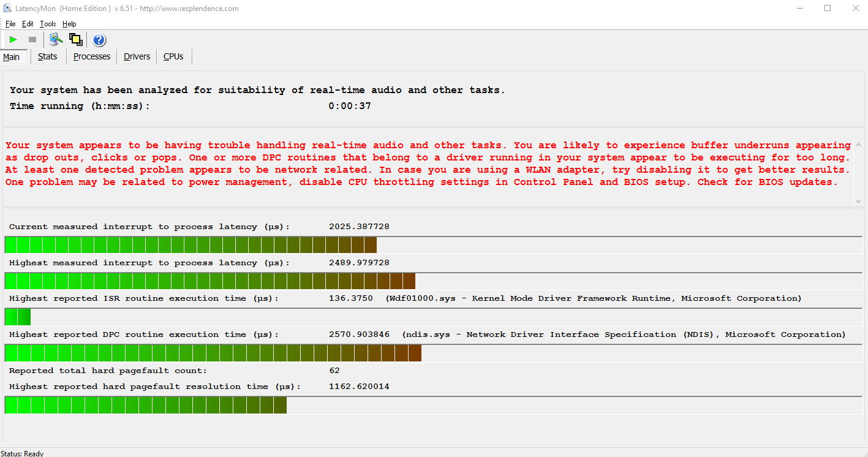The height and width of the screenshot is (457, 868).
Task: Click the ndis.sys driver description
Action: (624, 334)
